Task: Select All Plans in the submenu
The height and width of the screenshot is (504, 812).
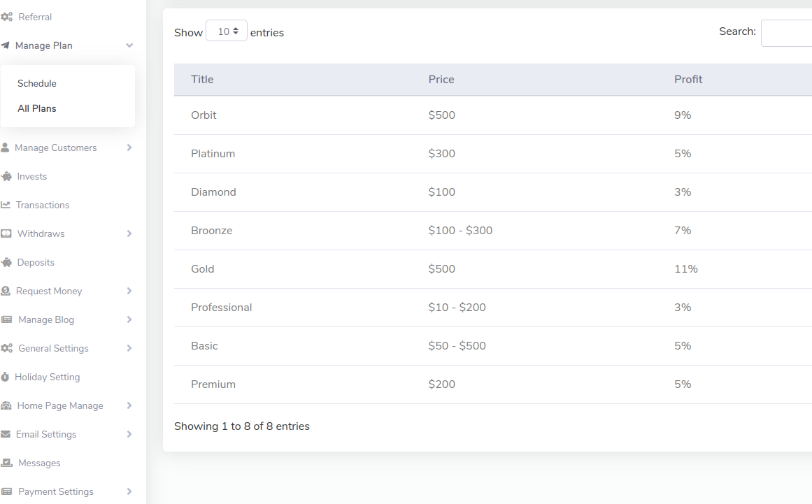Action: tap(37, 108)
